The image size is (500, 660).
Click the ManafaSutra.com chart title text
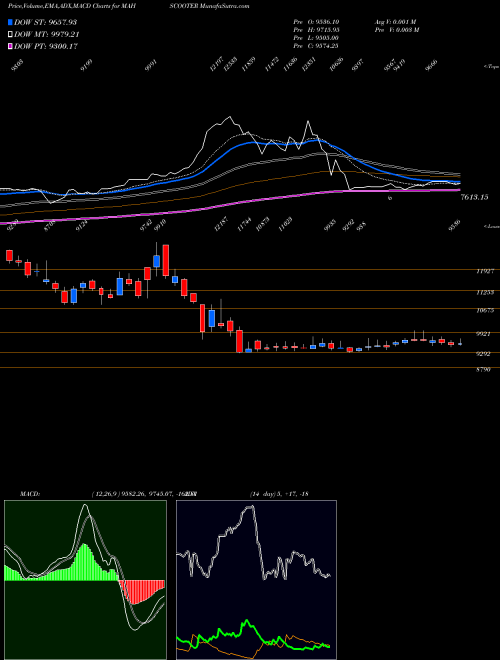pyautogui.click(x=225, y=6)
